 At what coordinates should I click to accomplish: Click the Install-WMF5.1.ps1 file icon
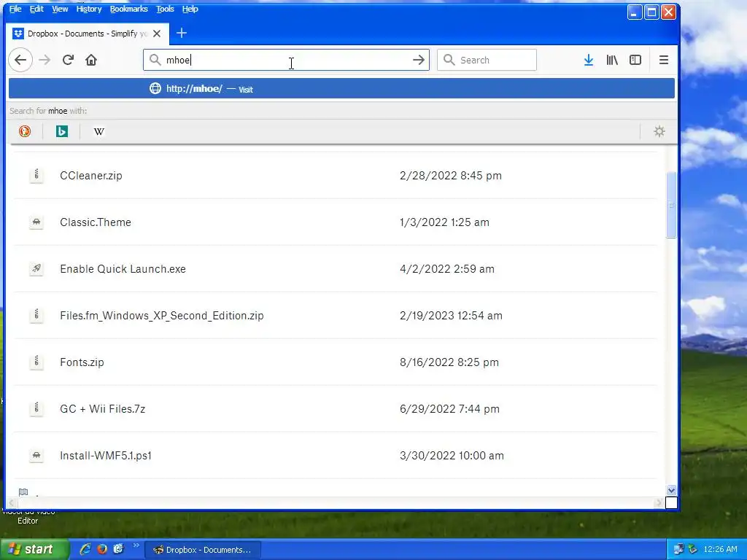[36, 455]
